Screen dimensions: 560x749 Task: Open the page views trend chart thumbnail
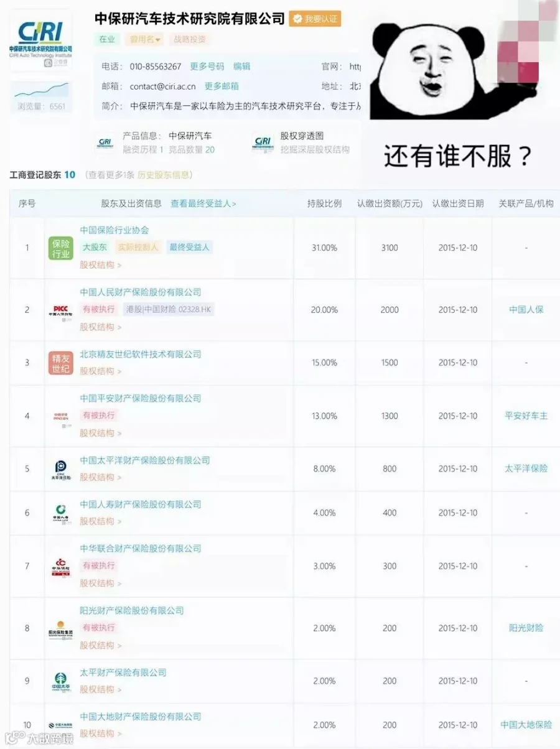(x=42, y=90)
